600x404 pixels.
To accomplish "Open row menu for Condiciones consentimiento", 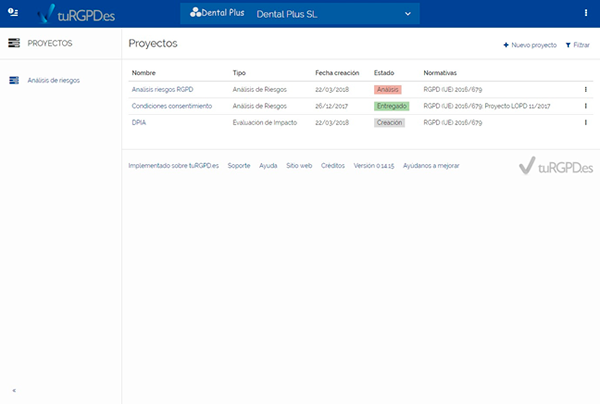I will (585, 106).
